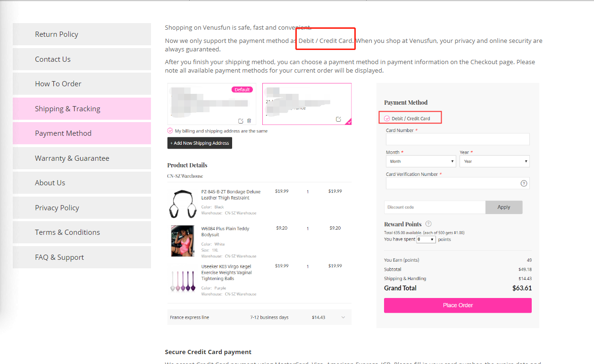Click the Kegel Exercise Weights product thumbnail
The width and height of the screenshot is (594, 364).
[183, 281]
